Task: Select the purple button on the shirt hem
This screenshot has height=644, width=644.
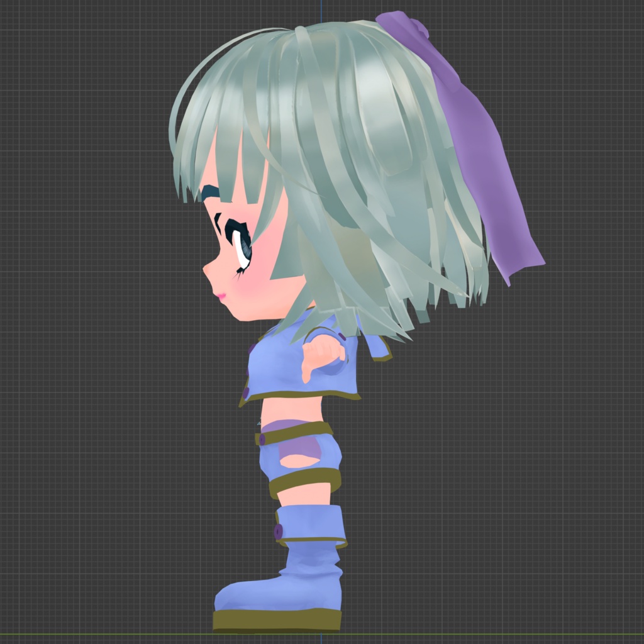Action: coord(246,391)
